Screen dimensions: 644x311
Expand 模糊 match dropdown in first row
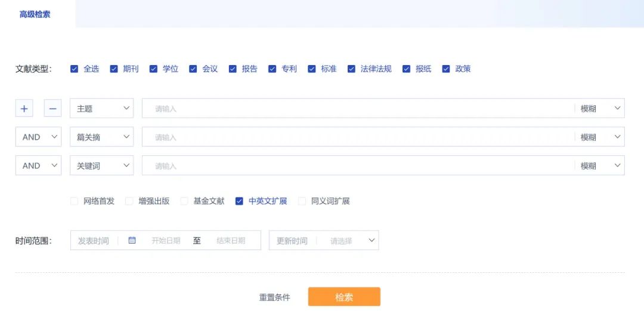tap(600, 109)
